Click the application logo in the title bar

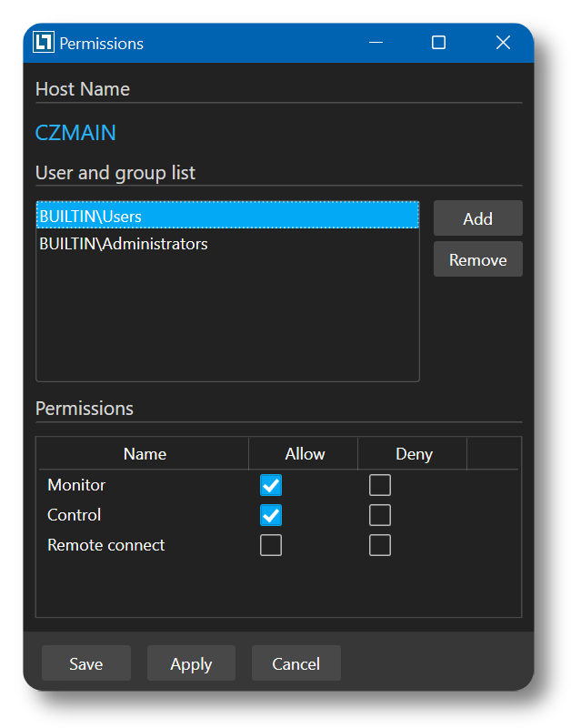click(41, 43)
